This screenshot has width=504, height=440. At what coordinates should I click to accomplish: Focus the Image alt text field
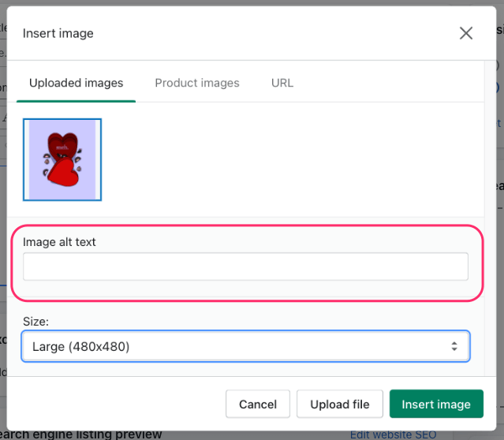(x=245, y=267)
